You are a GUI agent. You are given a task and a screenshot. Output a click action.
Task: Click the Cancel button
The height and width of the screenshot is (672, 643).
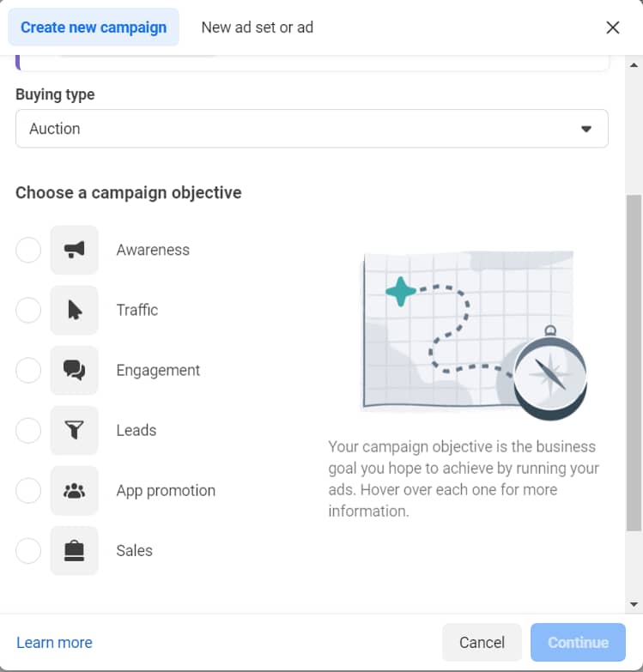(482, 642)
